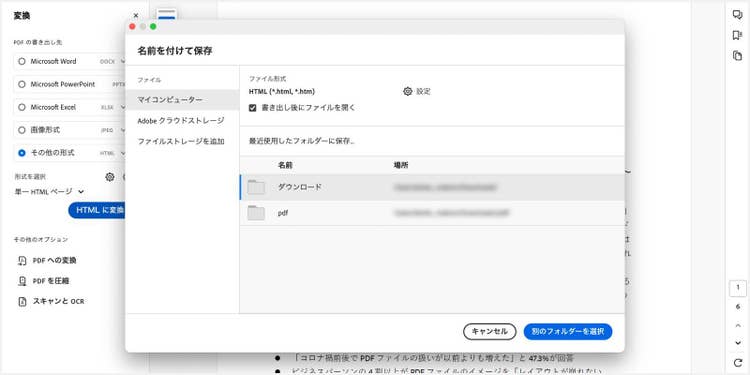Screen dimensions: 750x375
Task: Select the その他の形式 radio button
Action: coord(22,153)
